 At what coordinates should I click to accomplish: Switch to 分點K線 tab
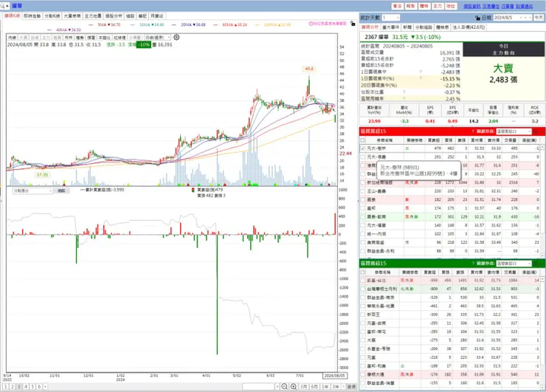(52, 16)
